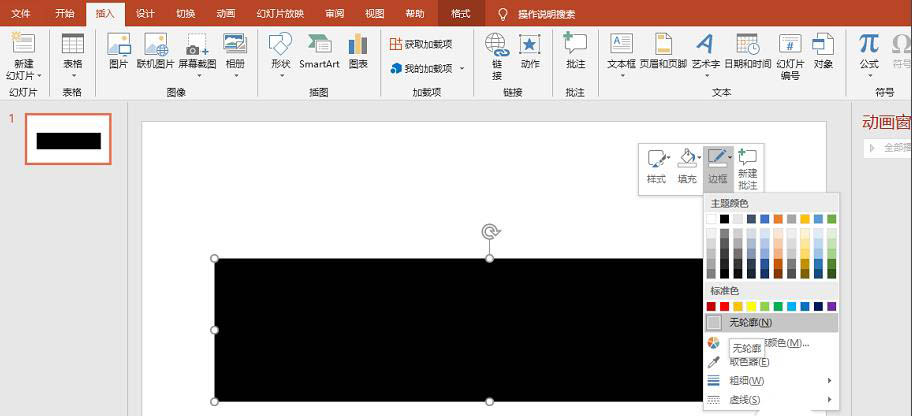The image size is (912, 416).
Task: Select green in theme colors row
Action: coord(832,219)
